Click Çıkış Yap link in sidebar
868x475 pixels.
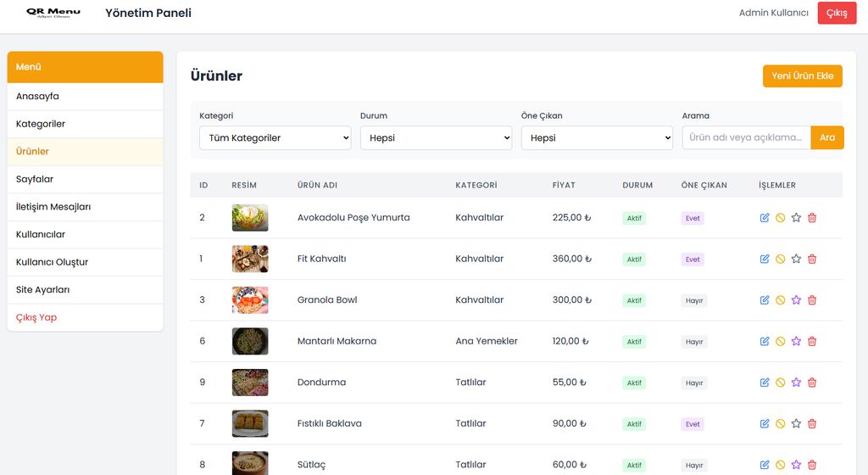click(86, 318)
